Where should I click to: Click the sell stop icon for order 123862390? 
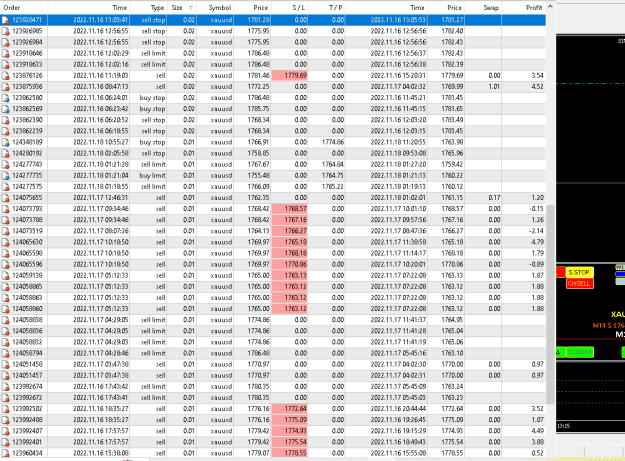pyautogui.click(x=6, y=120)
